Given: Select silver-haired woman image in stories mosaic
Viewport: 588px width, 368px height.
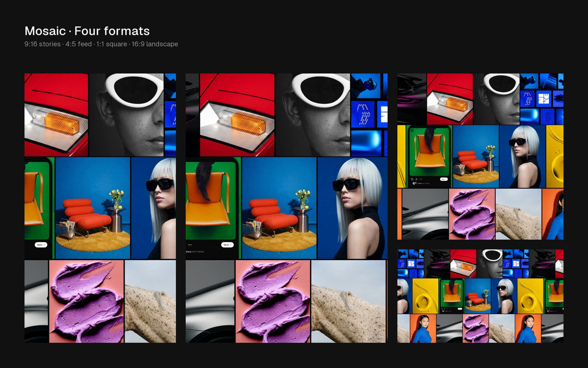Looking at the screenshot, I should click(154, 208).
